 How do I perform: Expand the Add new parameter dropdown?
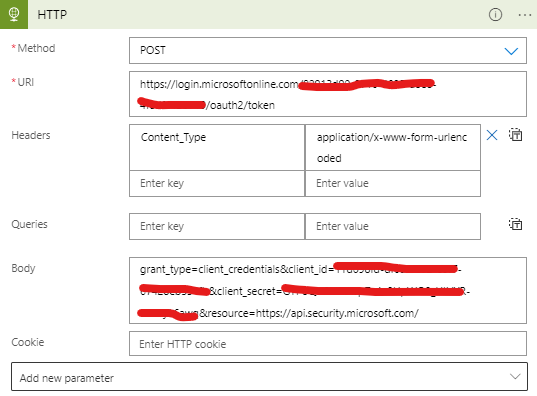coord(269,377)
